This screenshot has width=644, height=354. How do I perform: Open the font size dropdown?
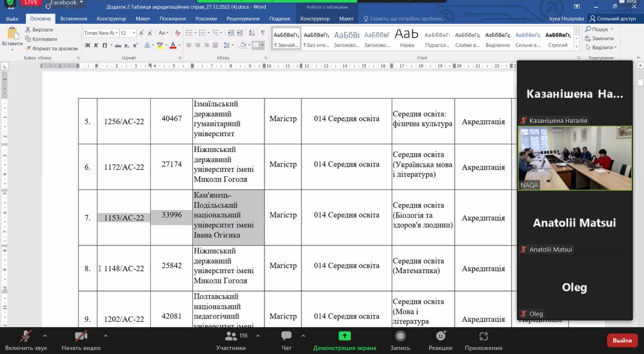pos(134,33)
